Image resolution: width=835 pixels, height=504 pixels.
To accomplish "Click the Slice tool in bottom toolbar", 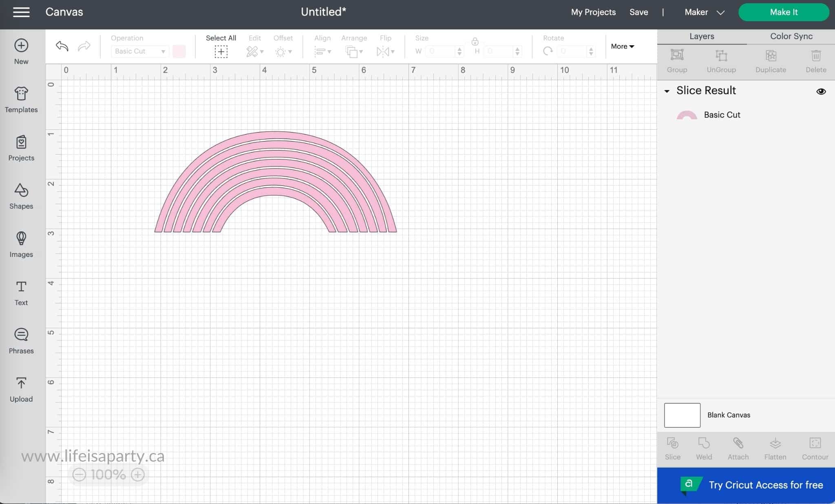I will pos(673,449).
